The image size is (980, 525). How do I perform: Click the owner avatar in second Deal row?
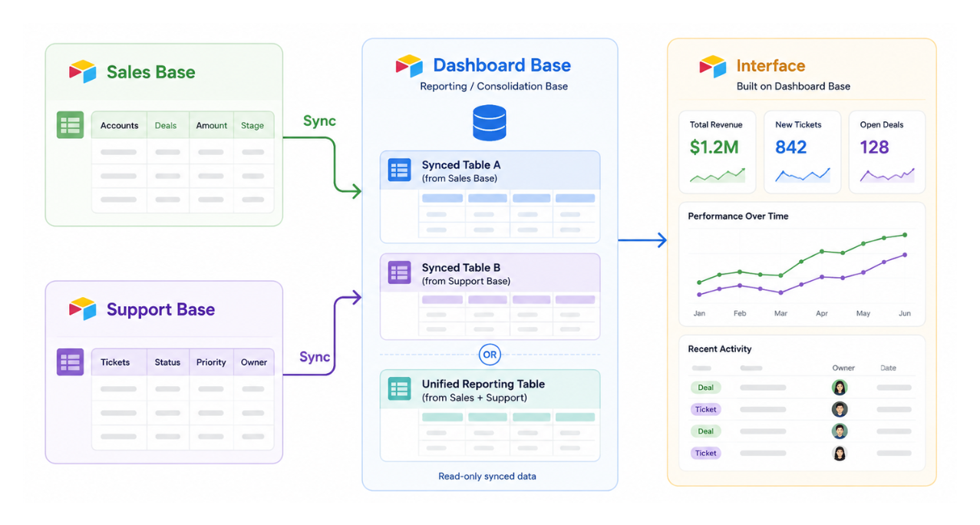(x=840, y=431)
